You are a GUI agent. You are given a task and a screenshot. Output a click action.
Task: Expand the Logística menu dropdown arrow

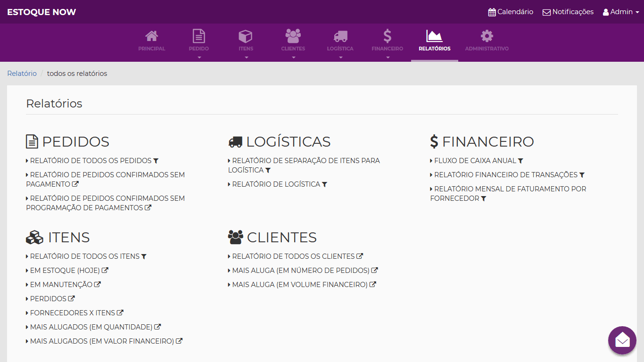pyautogui.click(x=340, y=58)
